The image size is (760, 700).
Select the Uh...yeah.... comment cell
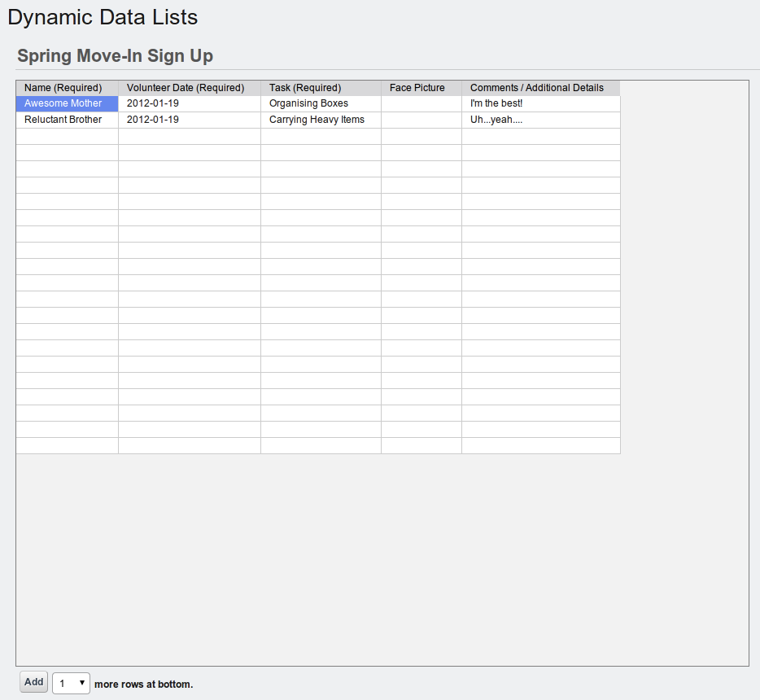541,120
